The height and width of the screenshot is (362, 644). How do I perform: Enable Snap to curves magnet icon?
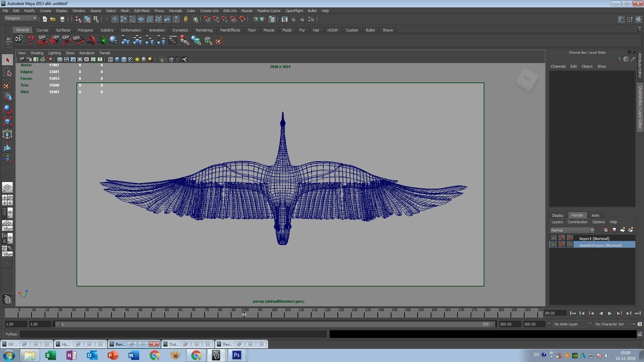coord(216,19)
